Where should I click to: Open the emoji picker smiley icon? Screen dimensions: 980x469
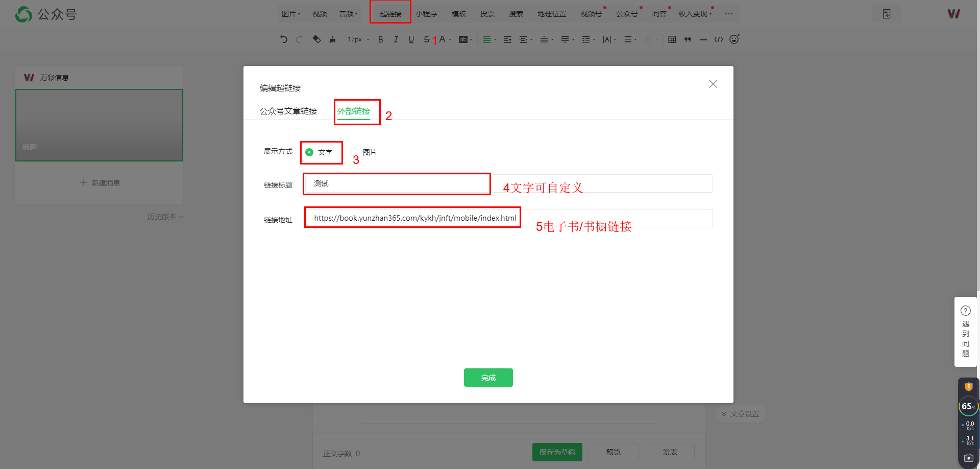pos(734,39)
